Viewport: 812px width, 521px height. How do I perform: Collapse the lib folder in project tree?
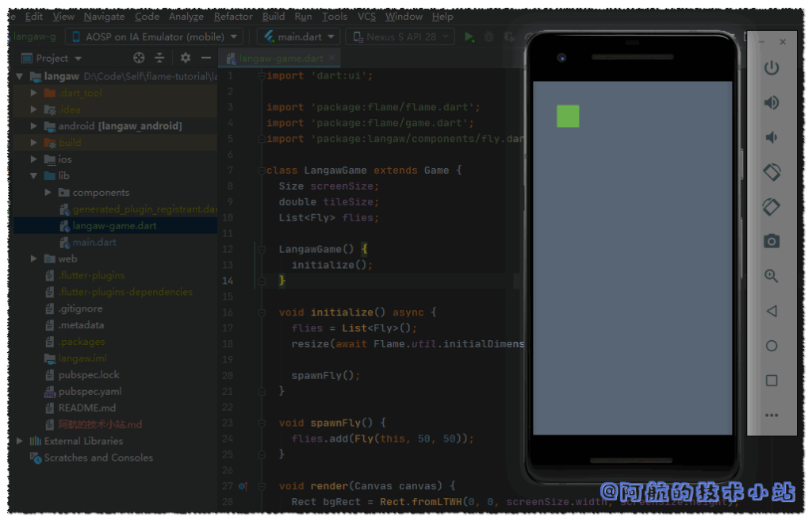(33, 176)
